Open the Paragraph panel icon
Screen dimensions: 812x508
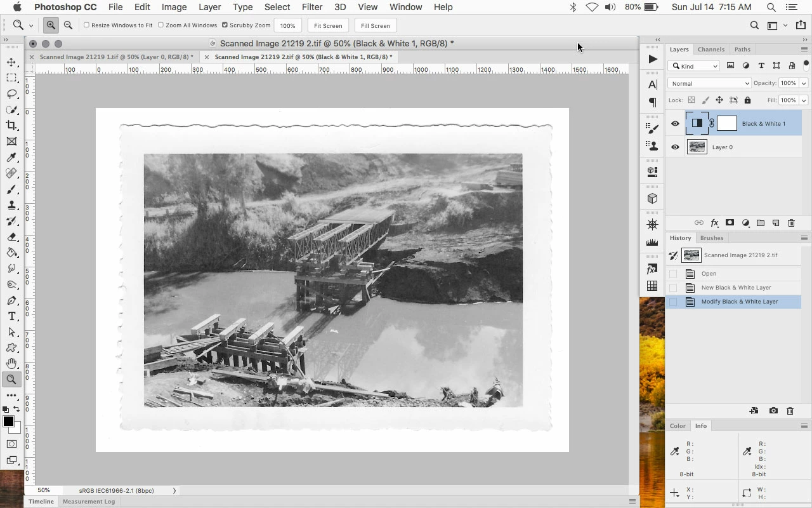click(x=652, y=102)
